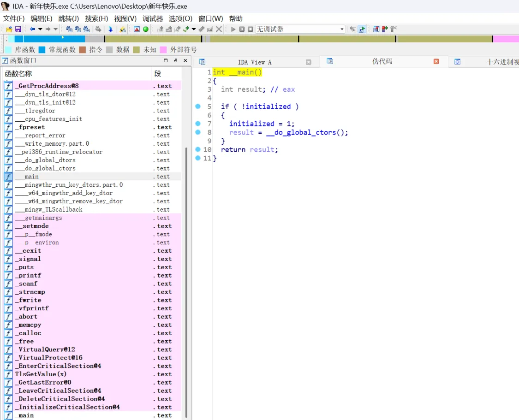The image size is (519, 420).
Task: Click the 段 column header
Action: tap(167, 73)
